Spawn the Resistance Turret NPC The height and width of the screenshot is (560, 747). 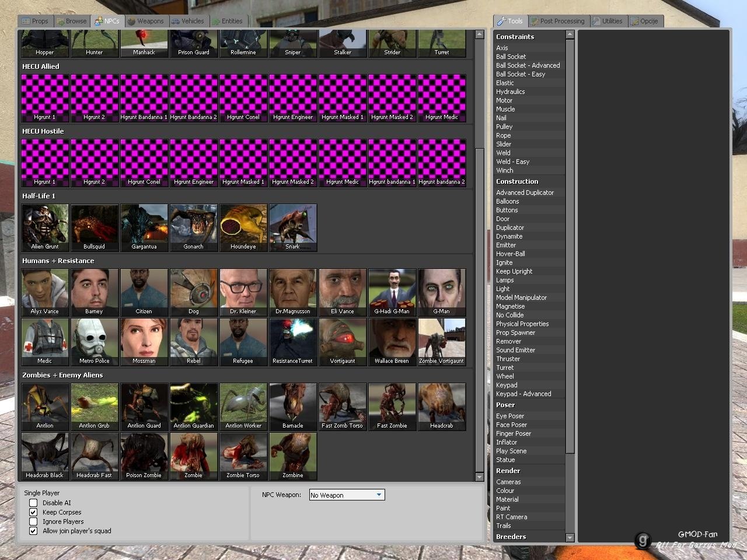[x=293, y=342]
